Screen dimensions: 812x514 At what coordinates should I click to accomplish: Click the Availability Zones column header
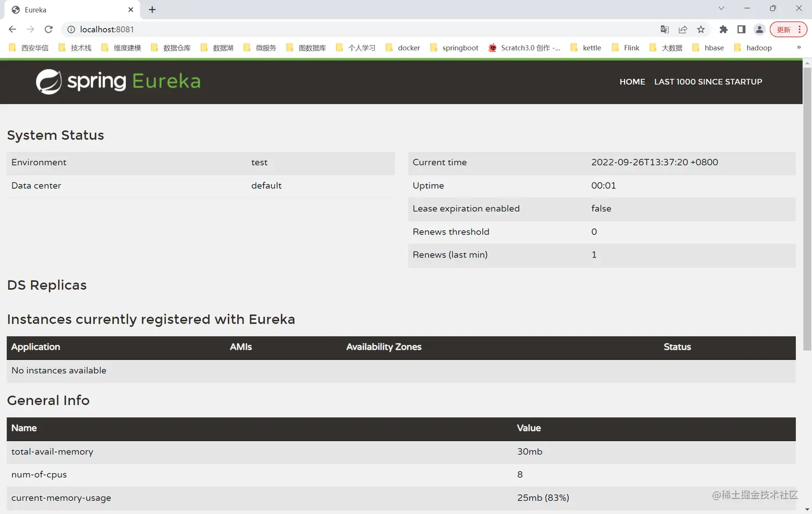(x=384, y=347)
